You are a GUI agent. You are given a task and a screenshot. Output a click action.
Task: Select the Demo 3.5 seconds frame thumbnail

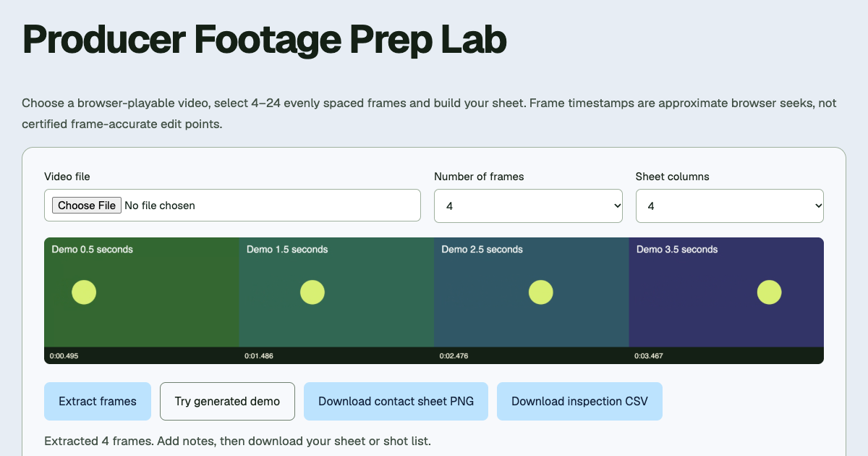click(x=726, y=292)
